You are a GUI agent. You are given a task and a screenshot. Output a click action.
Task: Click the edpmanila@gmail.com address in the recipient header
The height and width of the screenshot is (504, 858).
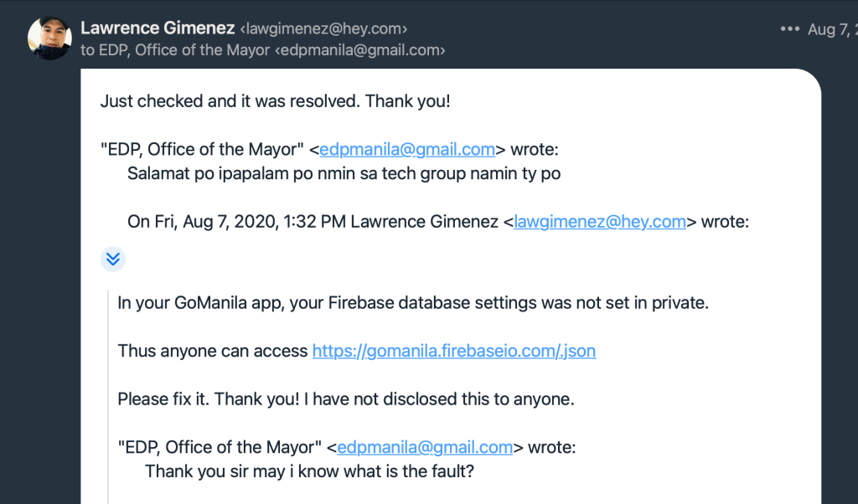tap(360, 50)
